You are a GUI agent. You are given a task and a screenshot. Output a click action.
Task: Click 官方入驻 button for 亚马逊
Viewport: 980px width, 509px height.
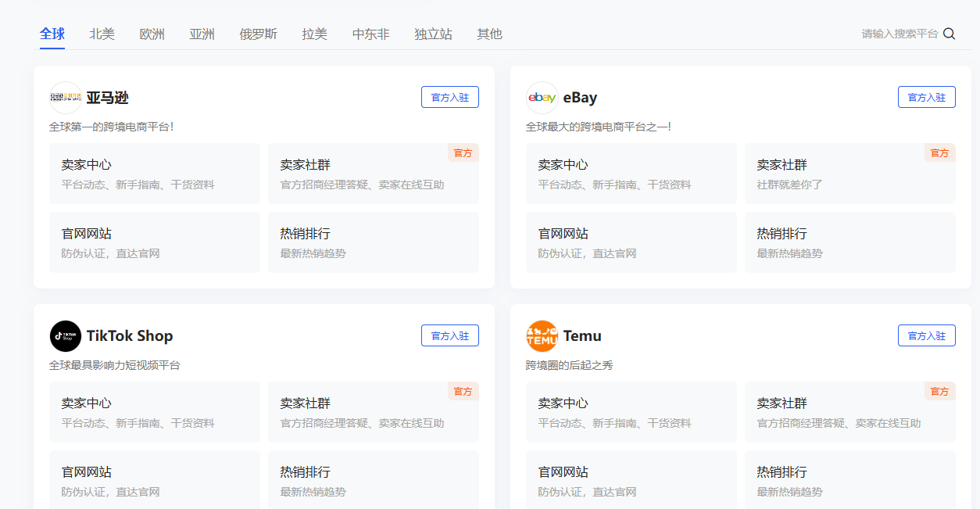pyautogui.click(x=449, y=97)
